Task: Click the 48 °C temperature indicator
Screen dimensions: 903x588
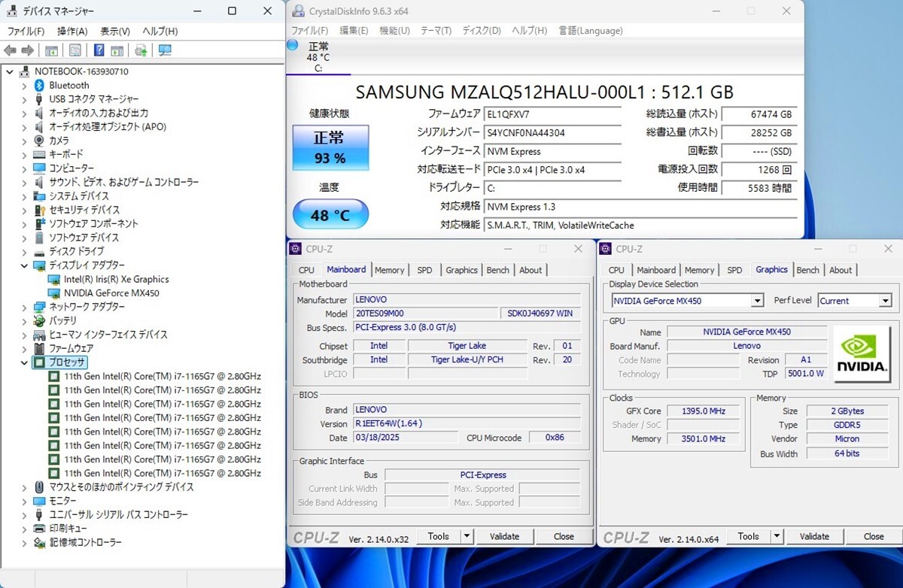Action: pyautogui.click(x=330, y=215)
